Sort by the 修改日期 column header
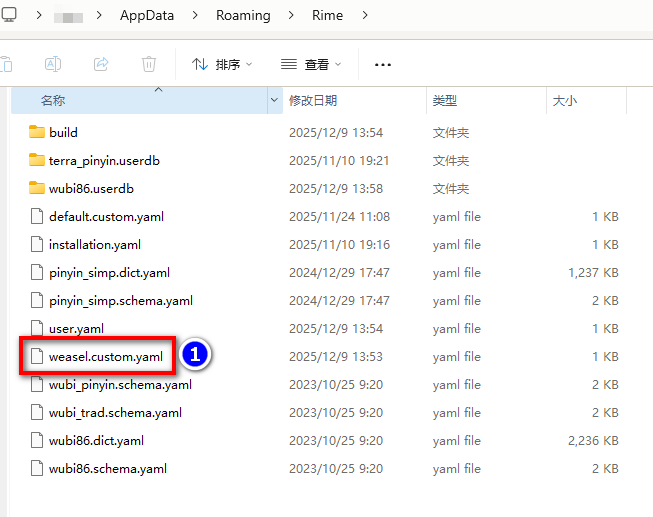653x517 pixels. click(x=313, y=100)
